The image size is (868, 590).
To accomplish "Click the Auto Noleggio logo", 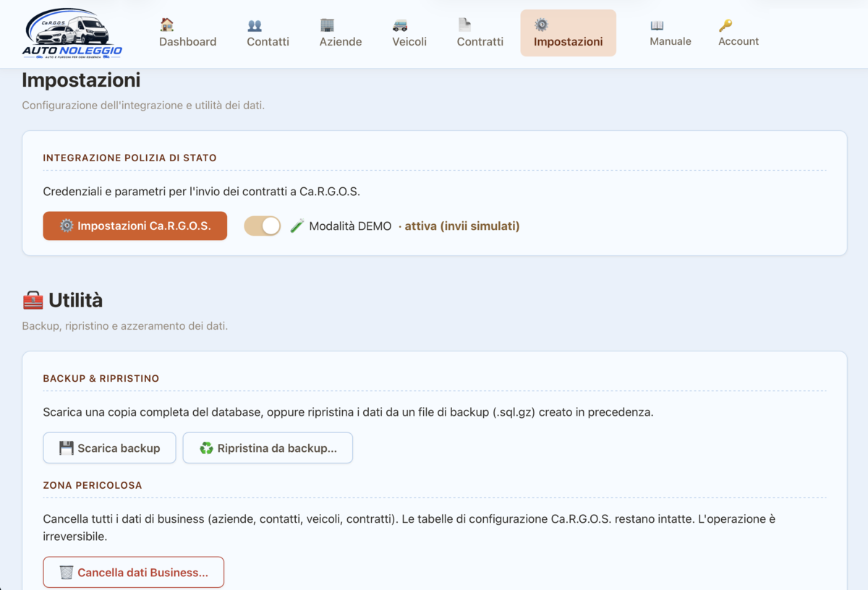I will click(x=72, y=34).
